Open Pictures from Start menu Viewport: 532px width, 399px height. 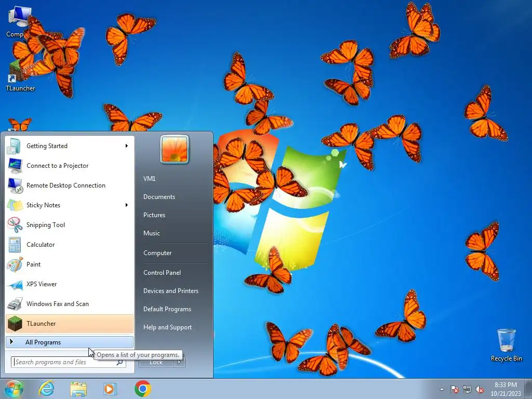tap(154, 215)
